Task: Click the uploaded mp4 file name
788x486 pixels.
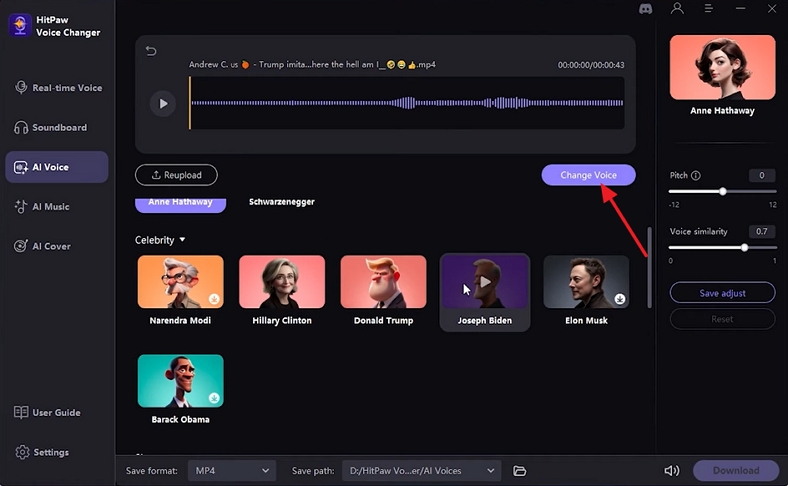Action: point(312,65)
